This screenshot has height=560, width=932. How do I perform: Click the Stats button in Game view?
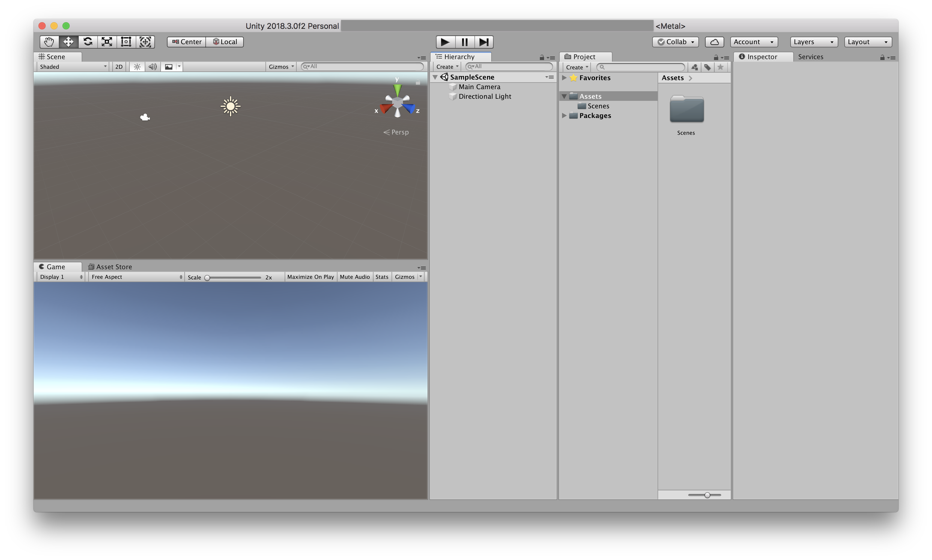(x=382, y=277)
